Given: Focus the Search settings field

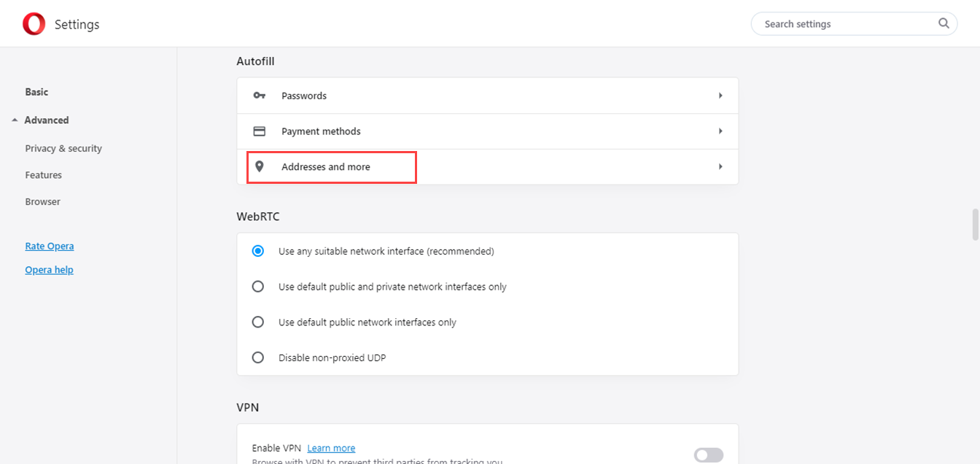Looking at the screenshot, I should (x=854, y=24).
